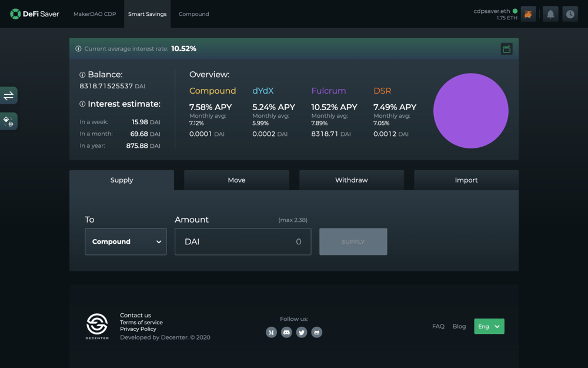
Task: View notifications via the bell icon
Action: pos(549,14)
